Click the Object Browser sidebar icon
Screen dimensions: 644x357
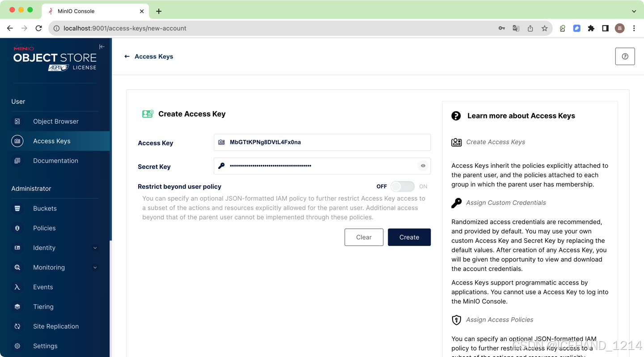(x=17, y=122)
